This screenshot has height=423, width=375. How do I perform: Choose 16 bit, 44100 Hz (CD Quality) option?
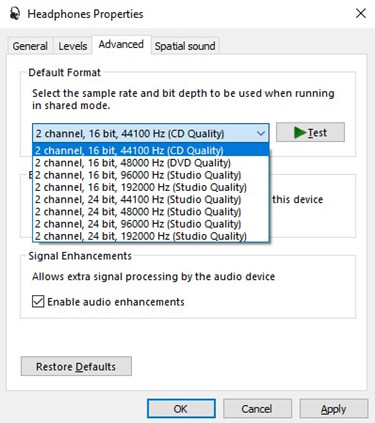click(151, 150)
